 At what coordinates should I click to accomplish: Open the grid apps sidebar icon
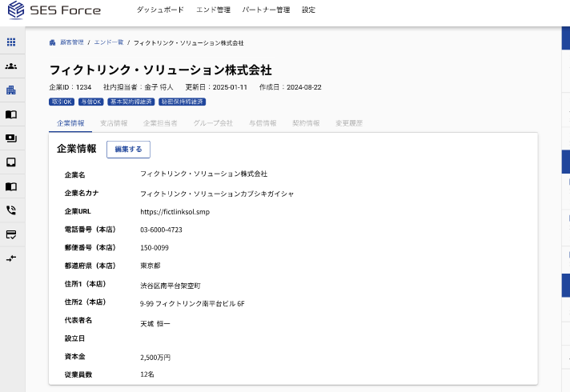(11, 42)
